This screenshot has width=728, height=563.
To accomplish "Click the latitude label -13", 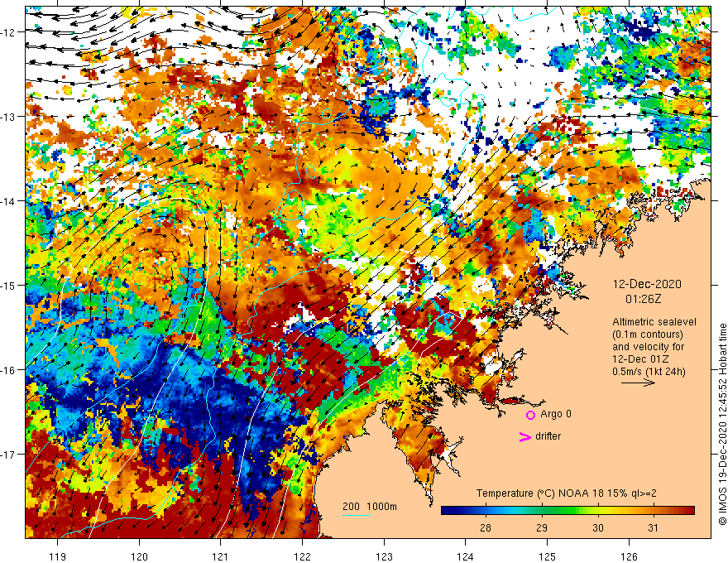I will tap(8, 117).
